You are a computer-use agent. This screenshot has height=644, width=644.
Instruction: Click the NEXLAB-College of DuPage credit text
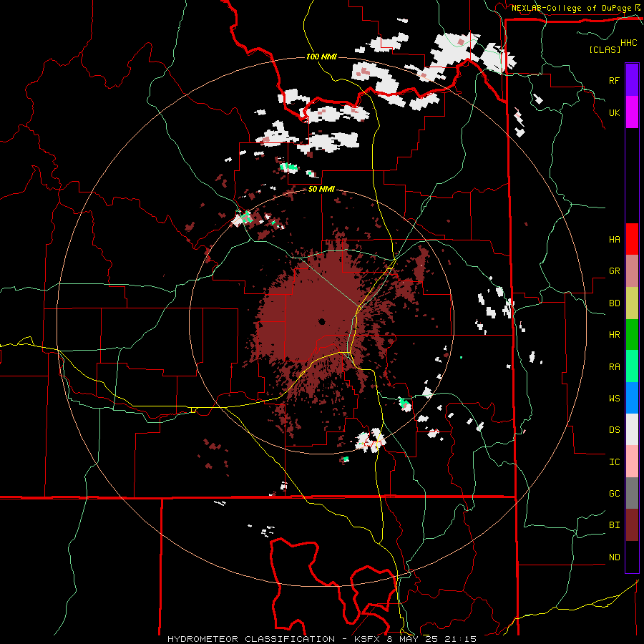tap(571, 8)
